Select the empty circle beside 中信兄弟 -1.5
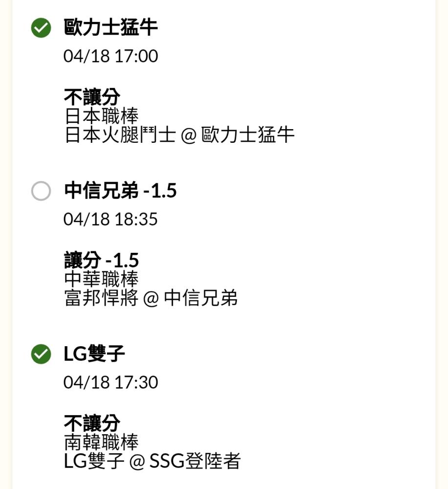Screen dimensions: 448x489 point(41,191)
